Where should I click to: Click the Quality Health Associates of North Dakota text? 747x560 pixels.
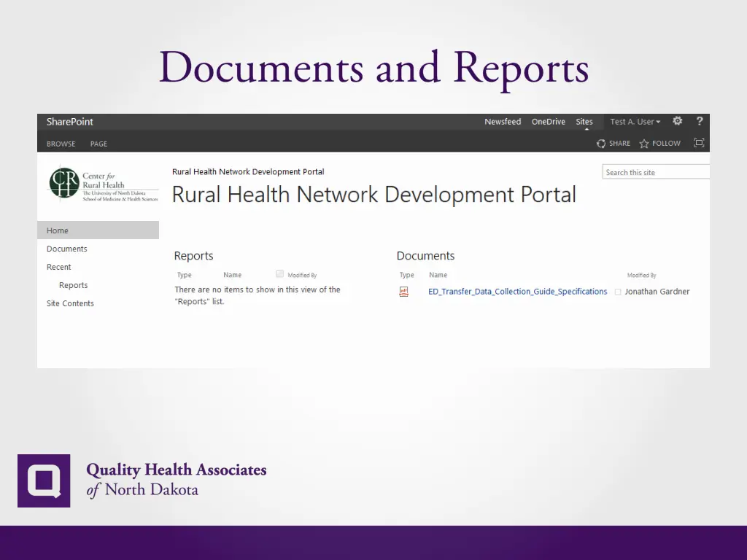177,480
